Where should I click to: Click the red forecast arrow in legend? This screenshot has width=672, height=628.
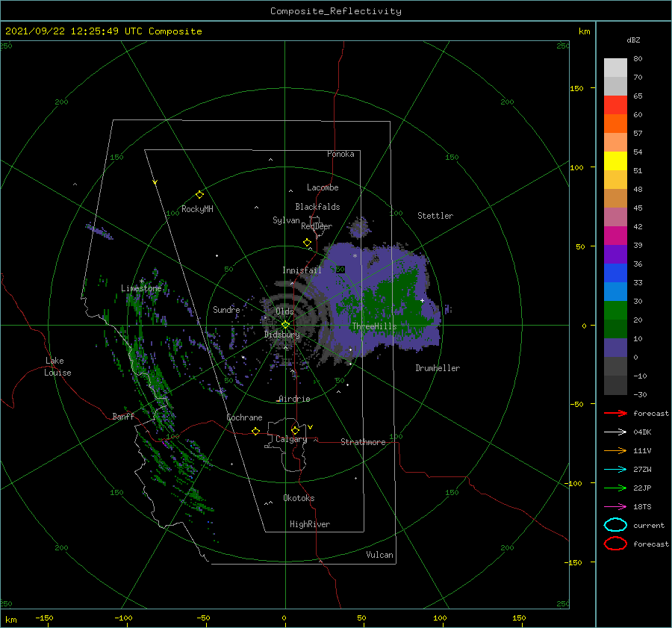click(x=615, y=413)
